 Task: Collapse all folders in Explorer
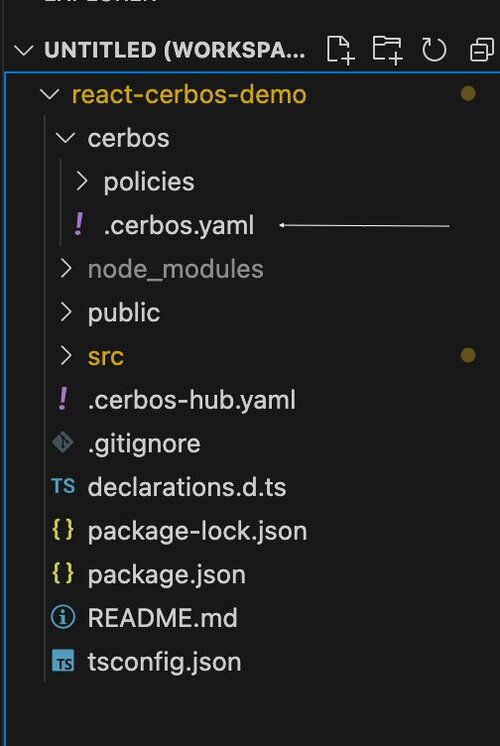coord(481,50)
